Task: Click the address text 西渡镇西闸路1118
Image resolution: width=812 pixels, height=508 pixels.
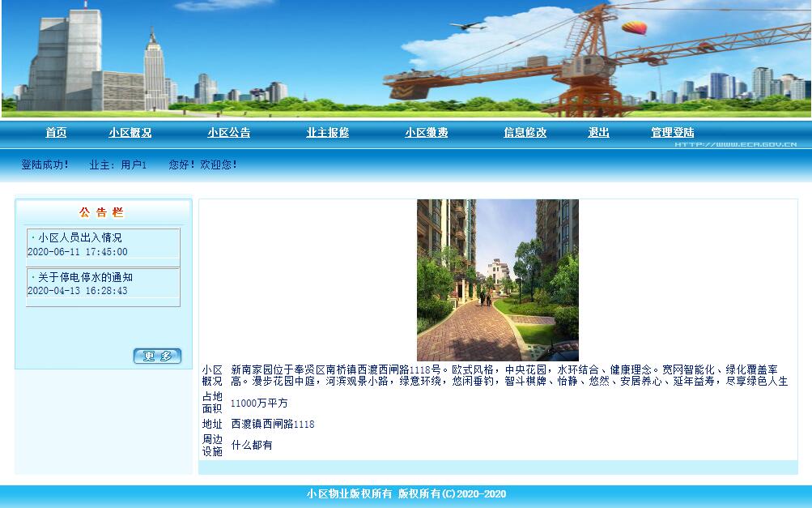Action: click(273, 424)
